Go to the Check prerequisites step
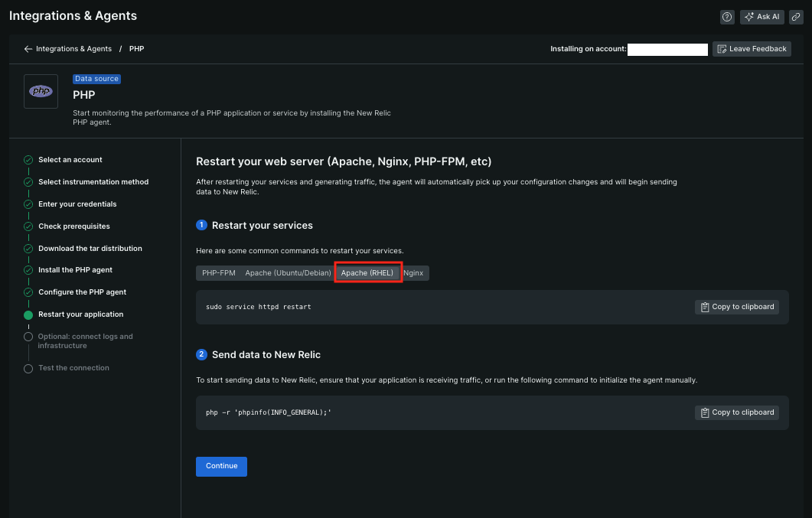Image resolution: width=812 pixels, height=518 pixels. [x=74, y=226]
